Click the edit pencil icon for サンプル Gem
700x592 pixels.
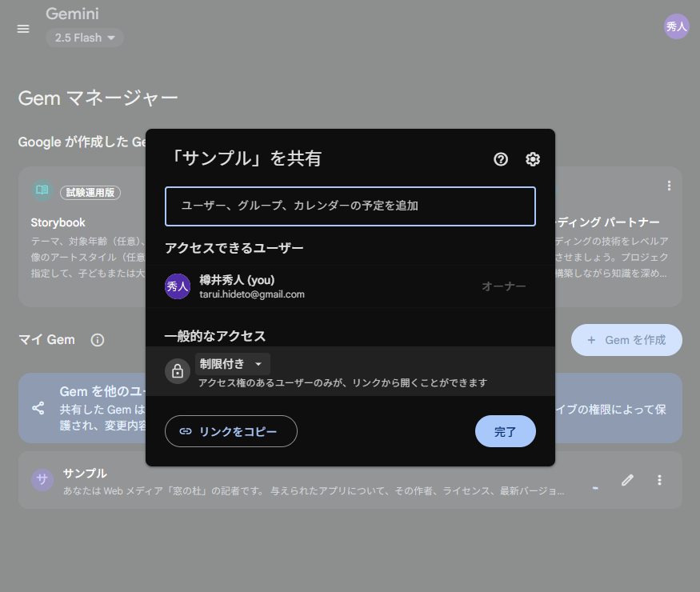coord(627,479)
